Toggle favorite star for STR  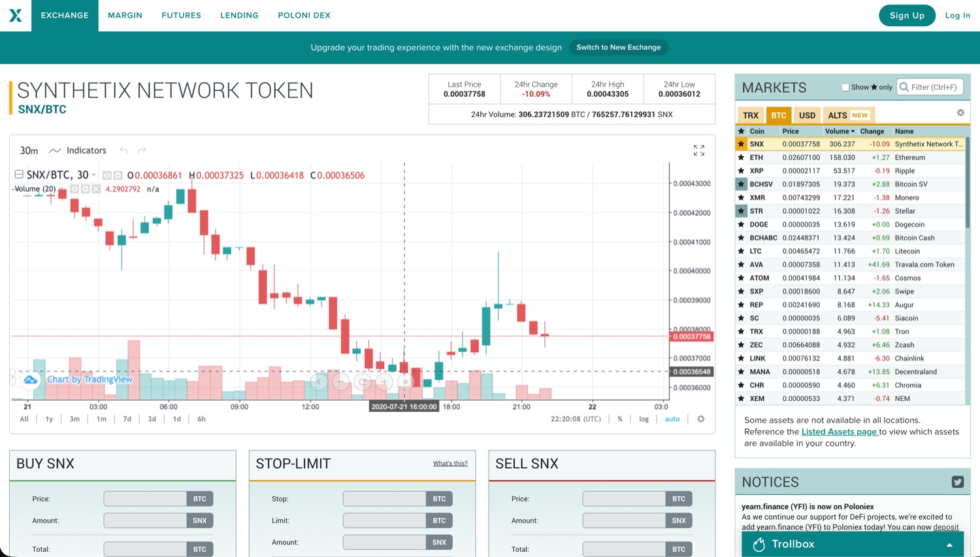[741, 211]
